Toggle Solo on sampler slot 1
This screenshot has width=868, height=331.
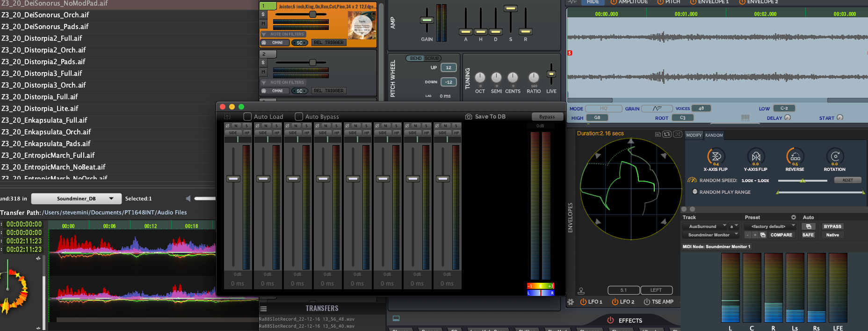[x=263, y=15]
